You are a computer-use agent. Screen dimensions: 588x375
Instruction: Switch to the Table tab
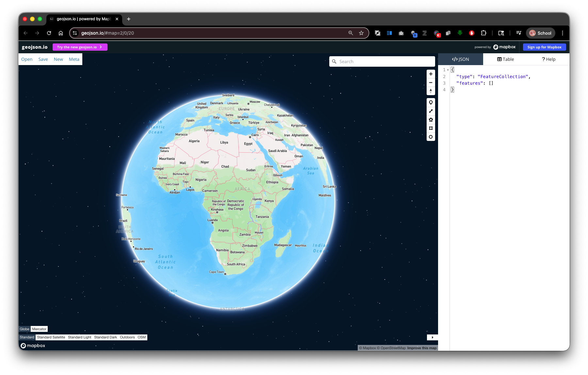point(505,59)
